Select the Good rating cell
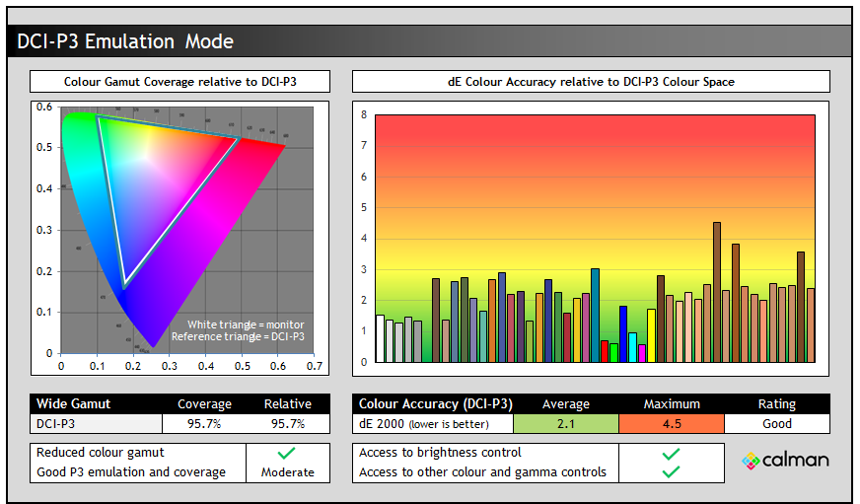This screenshot has width=860, height=504. (x=776, y=423)
